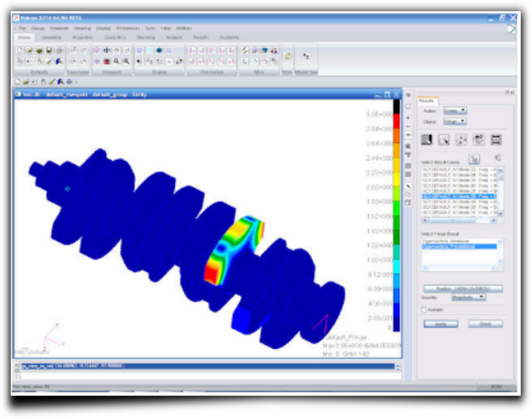The image size is (532, 419).
Task: Click the zoom magnifier icon in Viewport group
Action: pos(117,61)
